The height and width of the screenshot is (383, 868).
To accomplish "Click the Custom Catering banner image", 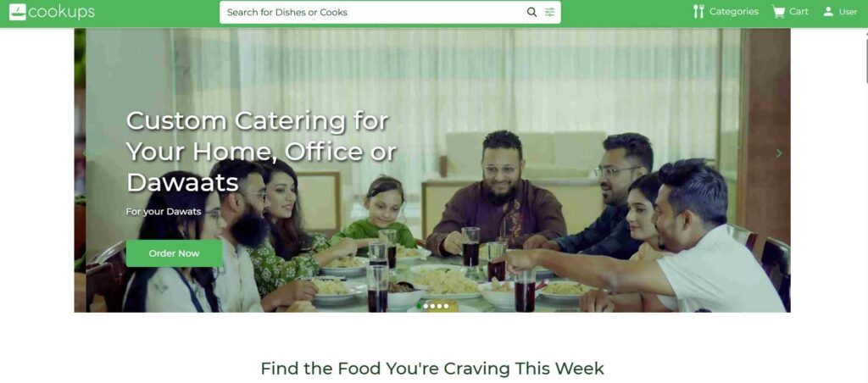I will pos(432,170).
